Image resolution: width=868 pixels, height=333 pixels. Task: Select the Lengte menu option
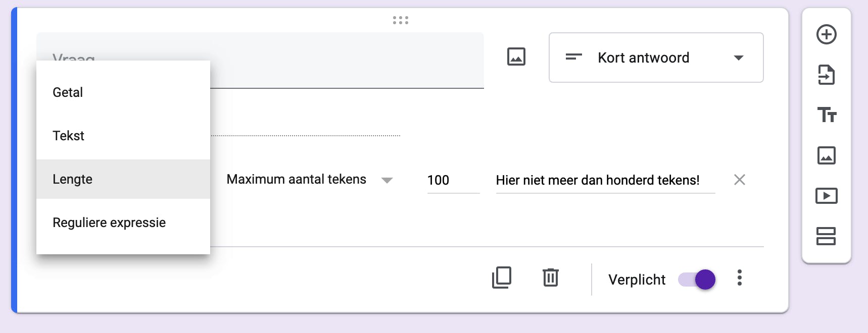pos(72,179)
